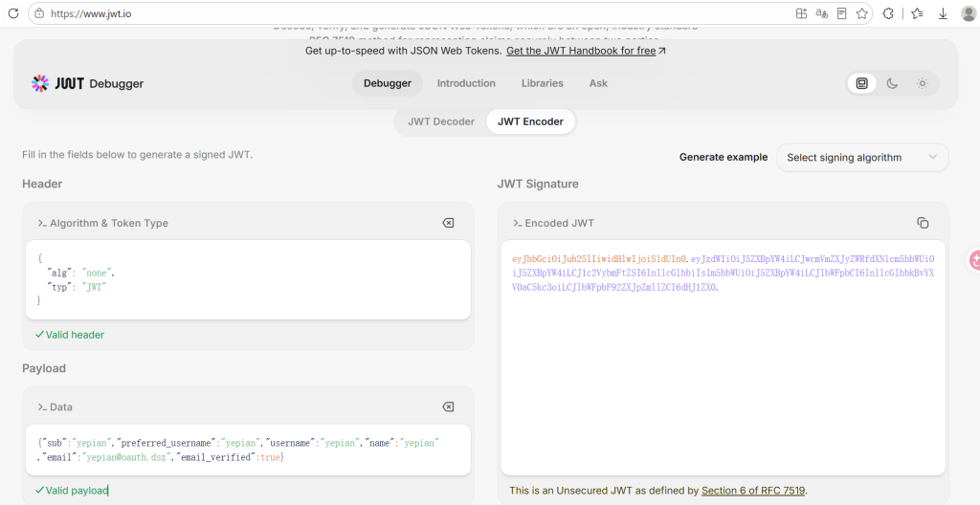980x505 pixels.
Task: Open the Introduction nav tab
Action: pos(466,83)
